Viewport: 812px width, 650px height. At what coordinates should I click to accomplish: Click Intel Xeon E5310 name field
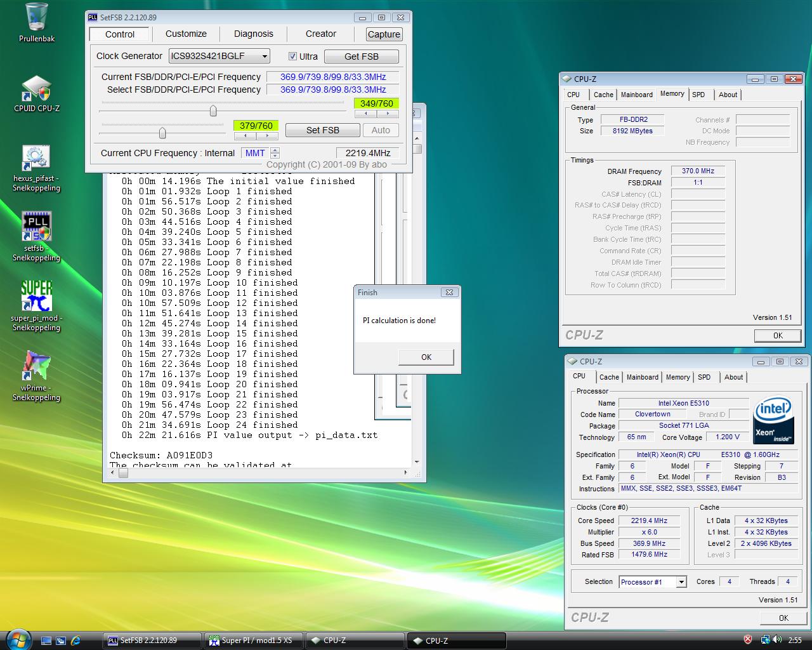click(683, 403)
